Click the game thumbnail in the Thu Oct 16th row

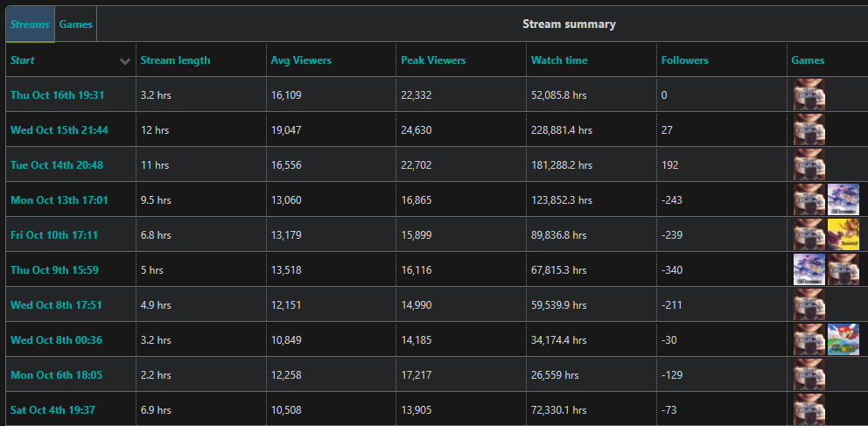808,94
